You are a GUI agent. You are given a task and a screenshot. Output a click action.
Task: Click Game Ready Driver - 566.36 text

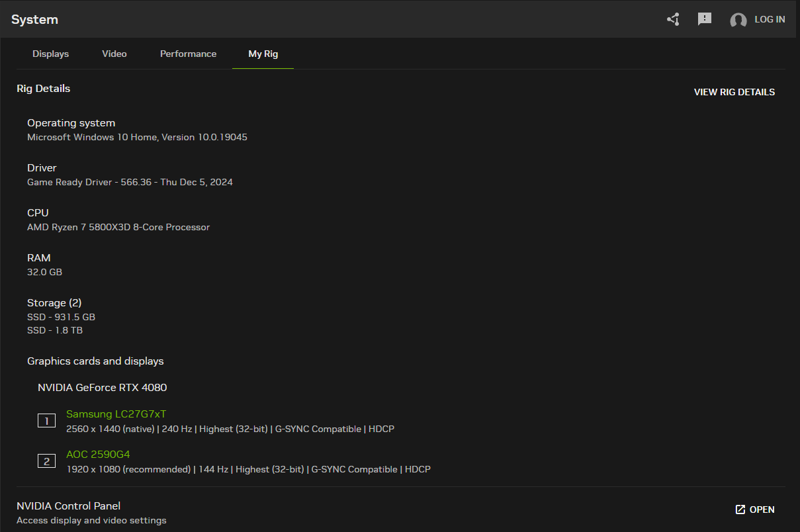pyautogui.click(x=130, y=182)
